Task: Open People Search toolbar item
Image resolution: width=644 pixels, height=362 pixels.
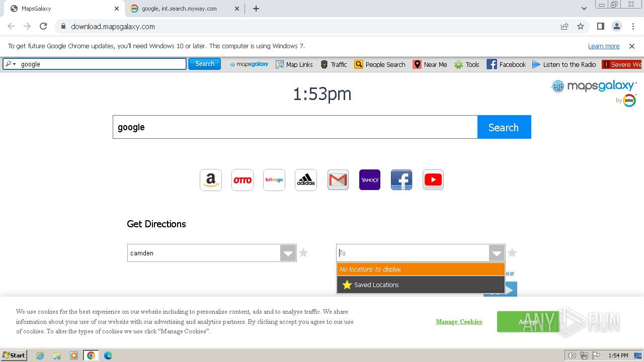Action: [380, 64]
